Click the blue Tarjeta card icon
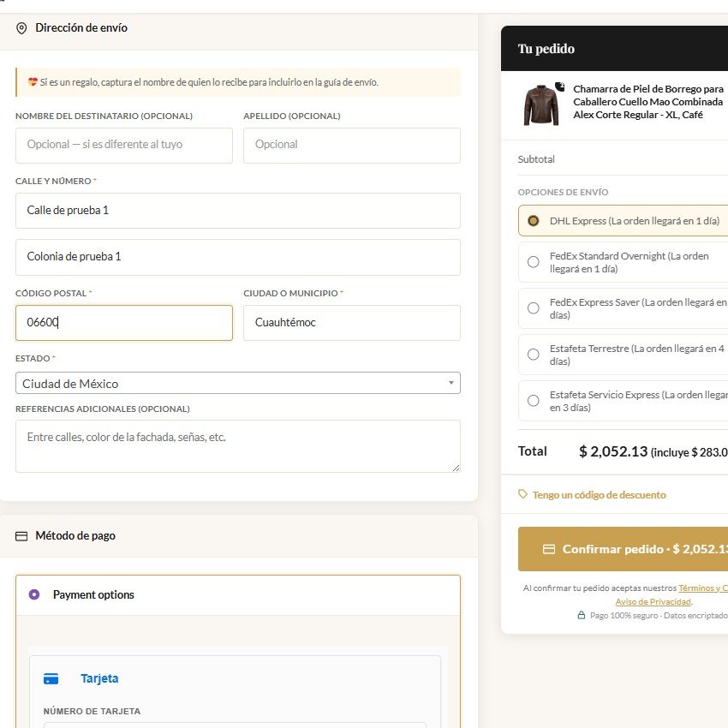The height and width of the screenshot is (728, 728). point(51,679)
